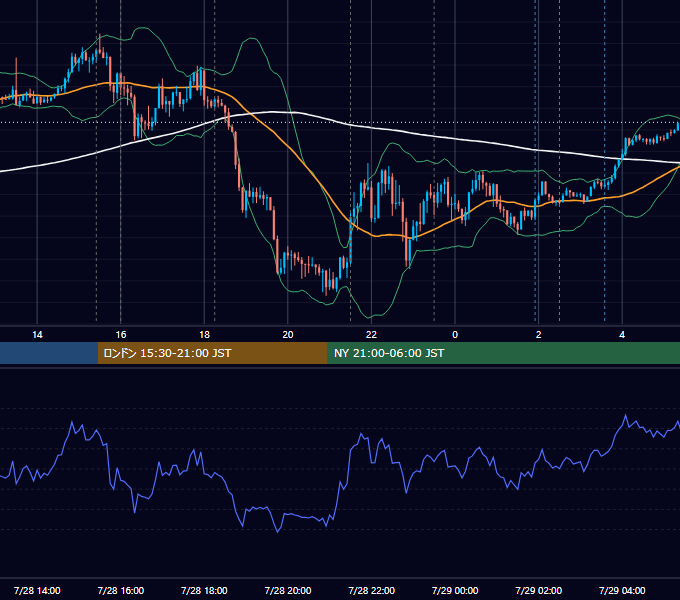Click the 7/29 02:00 date label
This screenshot has width=680, height=600.
pos(539,590)
